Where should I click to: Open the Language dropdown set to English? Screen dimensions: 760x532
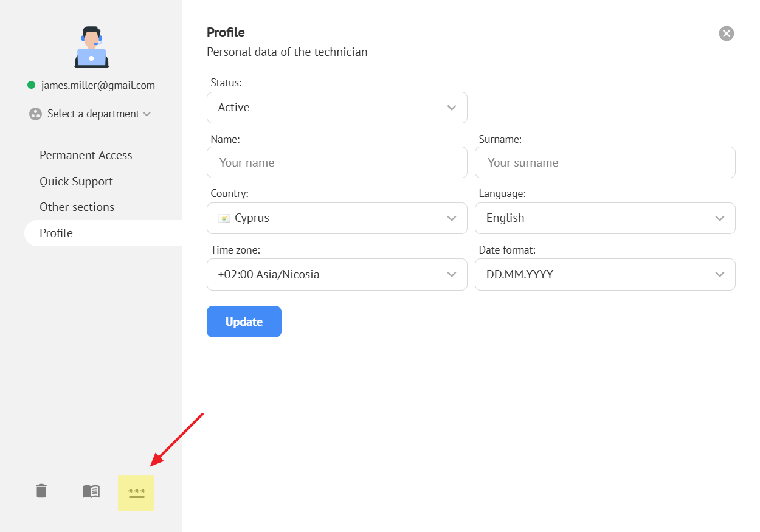(605, 218)
